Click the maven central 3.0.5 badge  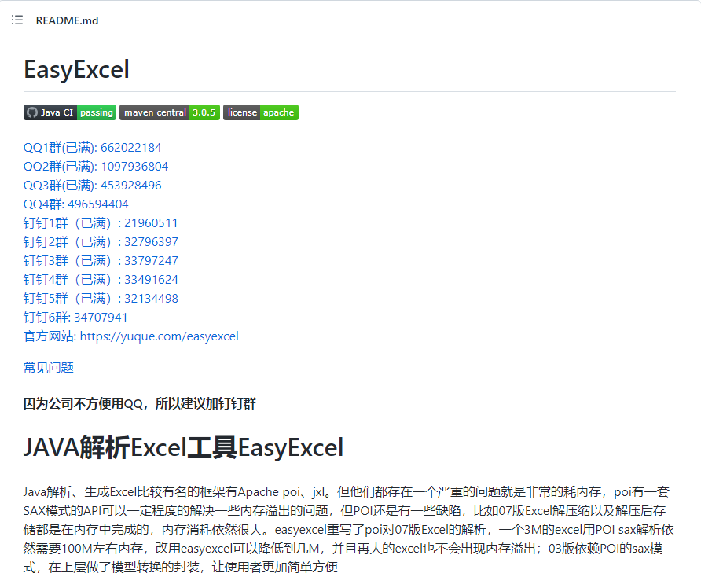click(171, 112)
